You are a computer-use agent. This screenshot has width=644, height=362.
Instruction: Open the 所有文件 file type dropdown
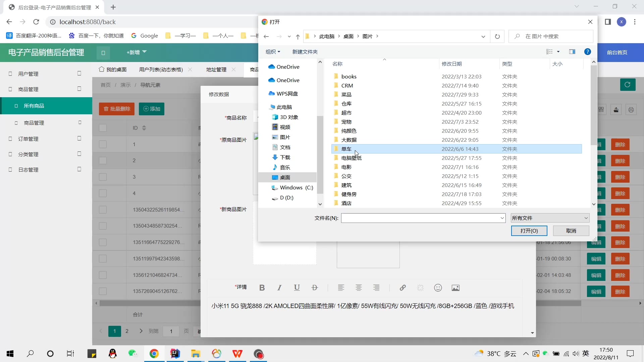550,218
